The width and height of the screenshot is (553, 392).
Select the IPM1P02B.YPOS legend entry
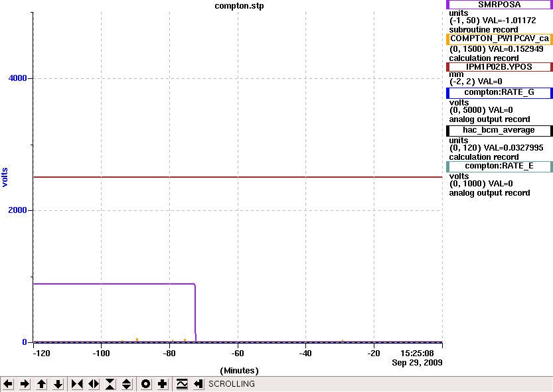pos(499,67)
